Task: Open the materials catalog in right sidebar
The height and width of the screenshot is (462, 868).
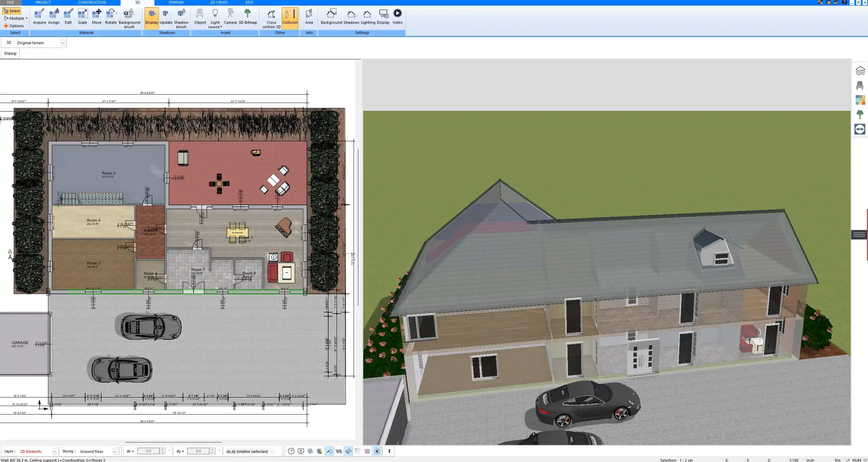Action: tap(860, 100)
